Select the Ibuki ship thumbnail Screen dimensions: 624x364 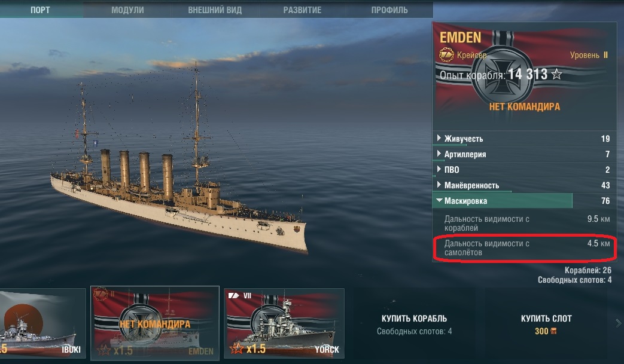coord(42,323)
